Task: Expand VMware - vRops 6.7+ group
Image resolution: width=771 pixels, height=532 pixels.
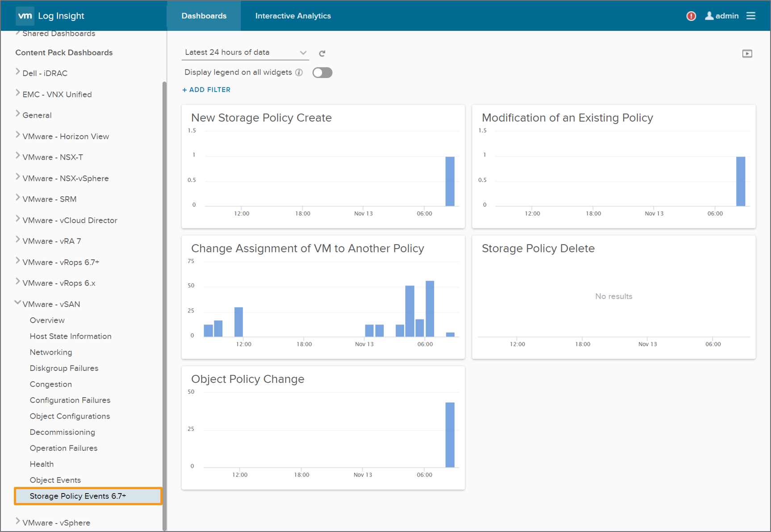Action: (18, 261)
